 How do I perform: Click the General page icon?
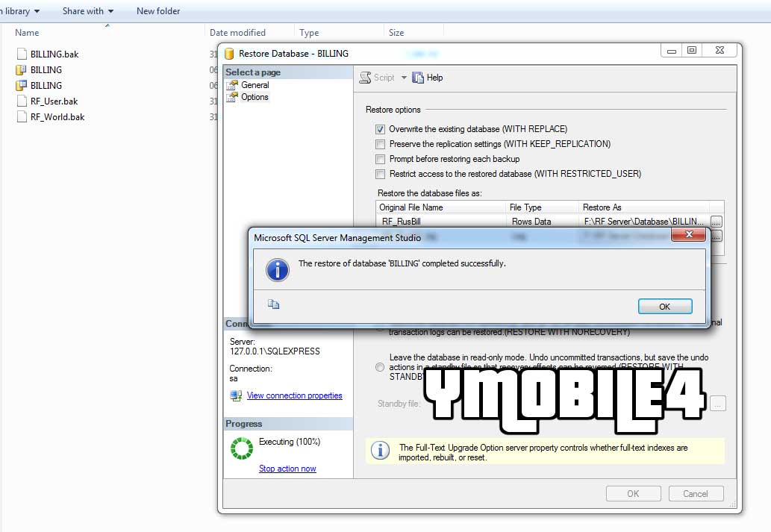232,84
